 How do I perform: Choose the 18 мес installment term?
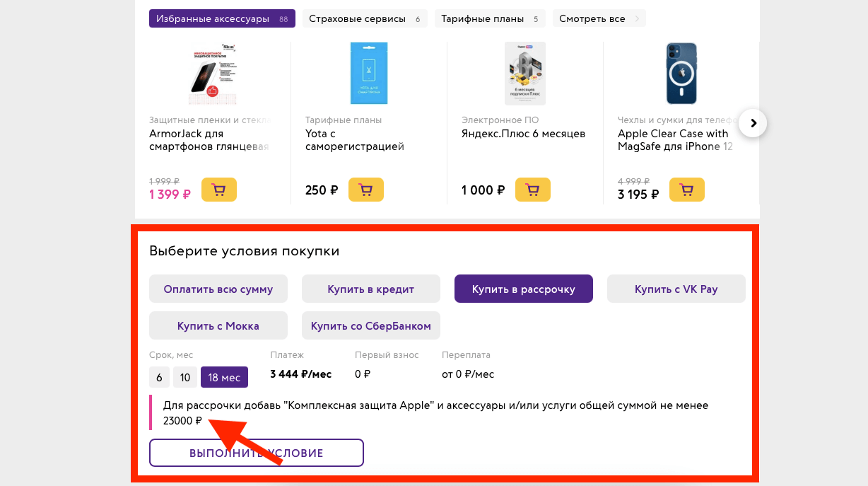[224, 377]
